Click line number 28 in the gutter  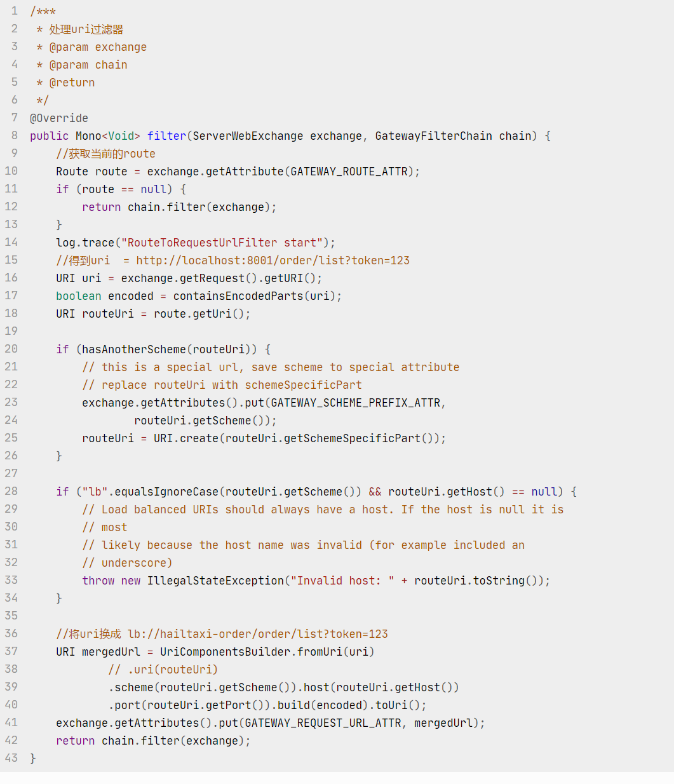[11, 491]
